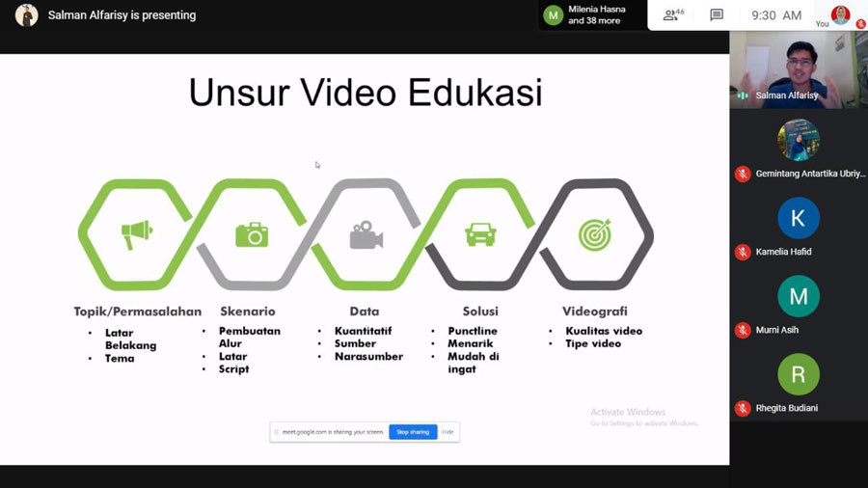
Task: Click the presenter avatar beside 'is presenting'
Action: (27, 15)
